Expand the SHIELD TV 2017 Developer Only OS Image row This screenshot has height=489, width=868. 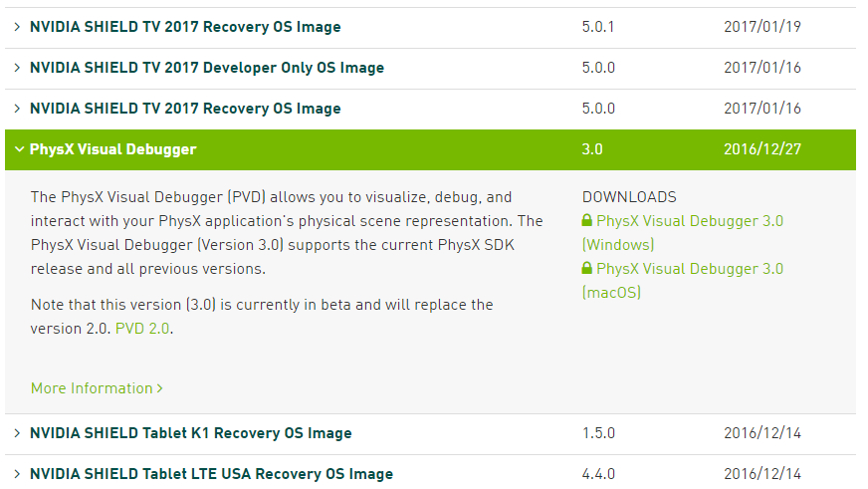point(17,68)
